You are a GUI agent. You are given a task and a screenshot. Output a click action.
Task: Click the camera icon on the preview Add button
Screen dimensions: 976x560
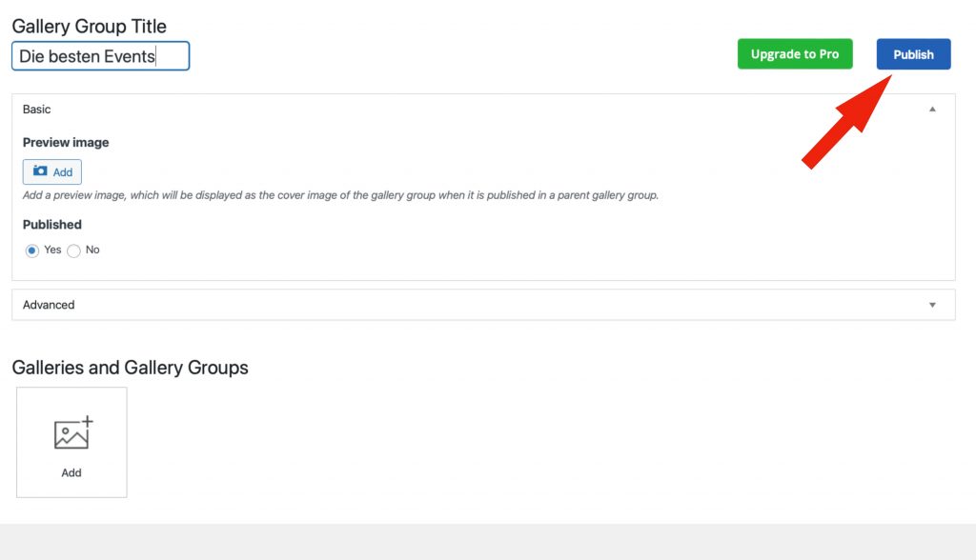coord(40,171)
